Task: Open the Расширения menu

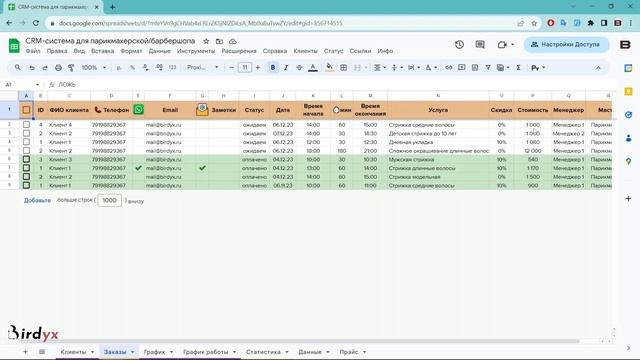Action: tap(239, 51)
